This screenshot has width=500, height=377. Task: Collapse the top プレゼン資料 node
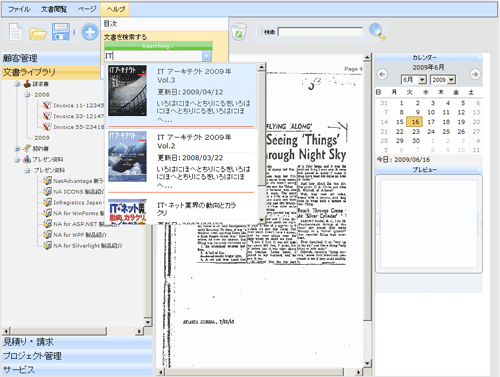click(17, 159)
